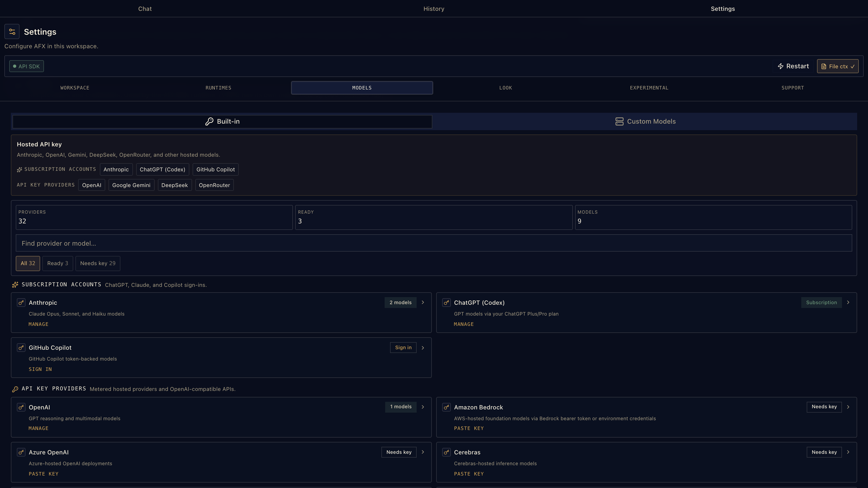Expand the Amazon Bedrock card chevron

click(848, 407)
